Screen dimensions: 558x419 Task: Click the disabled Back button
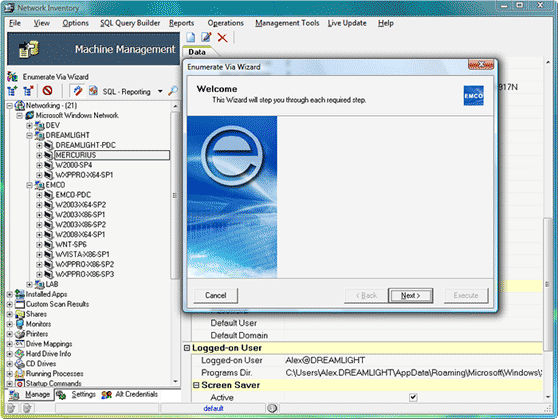click(x=366, y=295)
